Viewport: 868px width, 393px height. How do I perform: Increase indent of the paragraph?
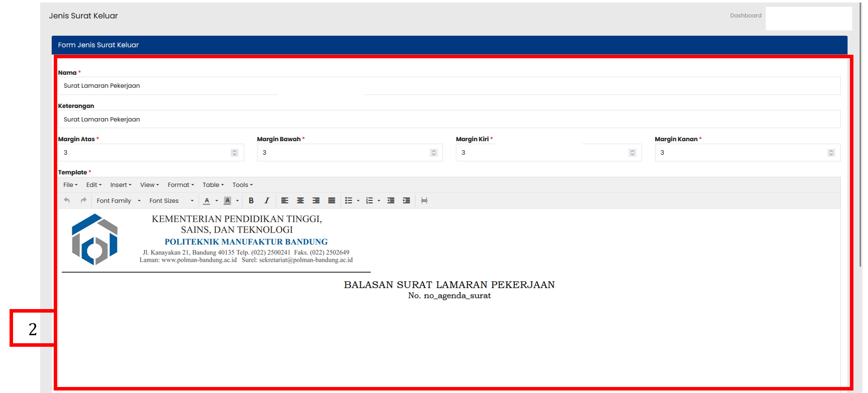(x=406, y=201)
